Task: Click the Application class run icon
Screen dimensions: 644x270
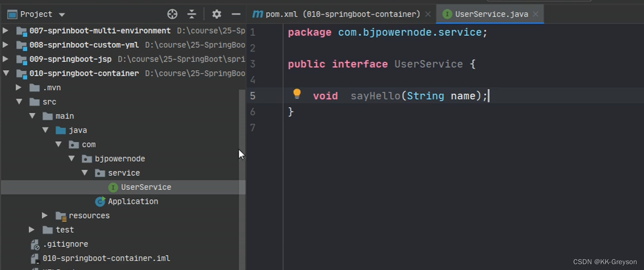Action: 100,202
